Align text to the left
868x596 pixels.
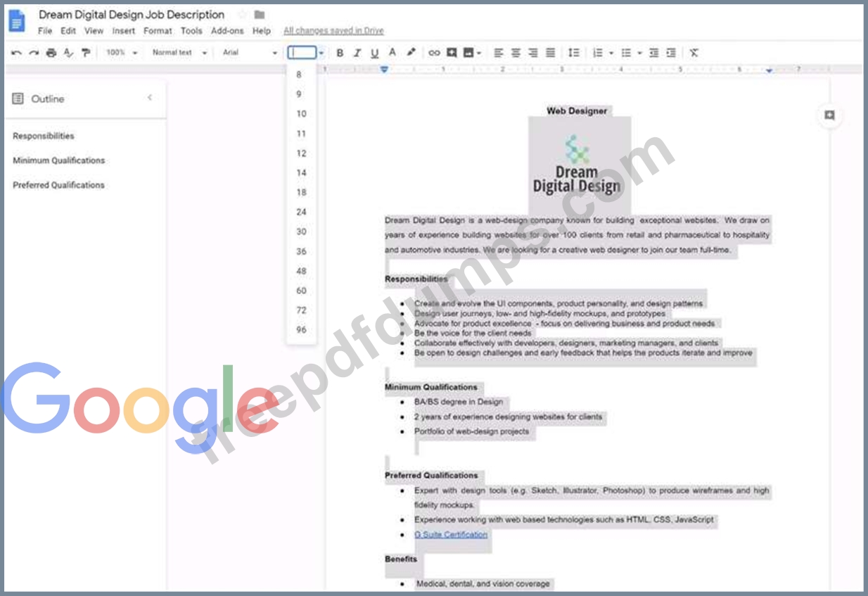[x=499, y=53]
